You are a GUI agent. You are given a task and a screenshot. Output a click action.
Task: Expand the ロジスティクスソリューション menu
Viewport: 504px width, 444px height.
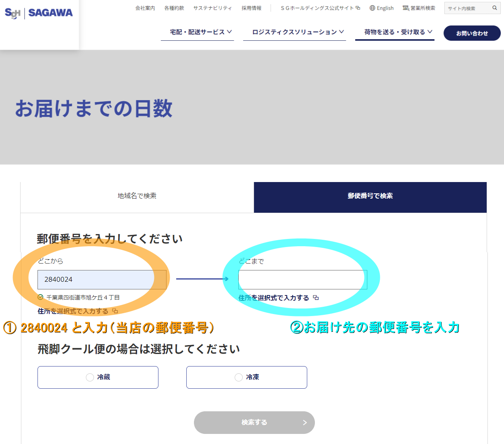[294, 32]
